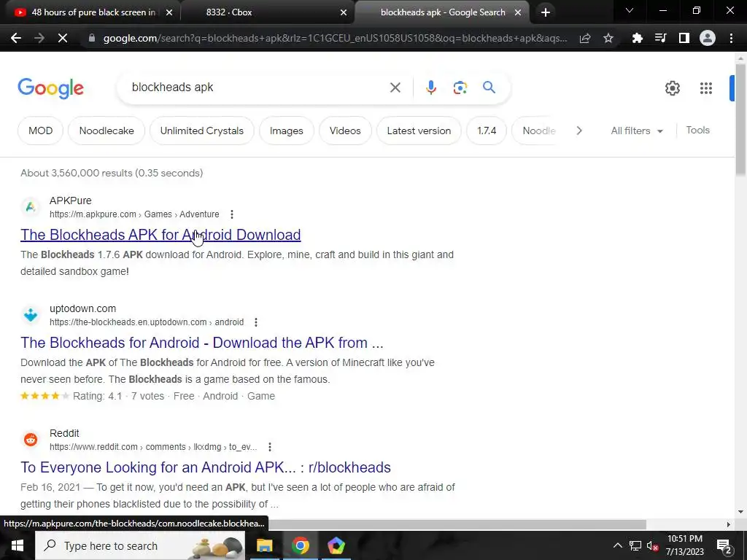The image size is (747, 560).
Task: Click the taskbar Type here to search box
Action: click(140, 545)
